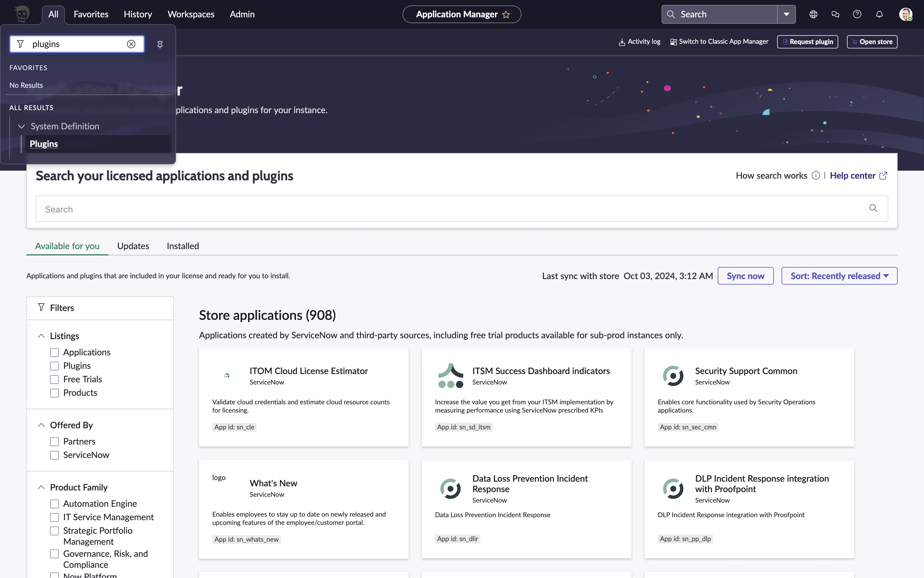Collapse the Listings filter section

tap(41, 336)
